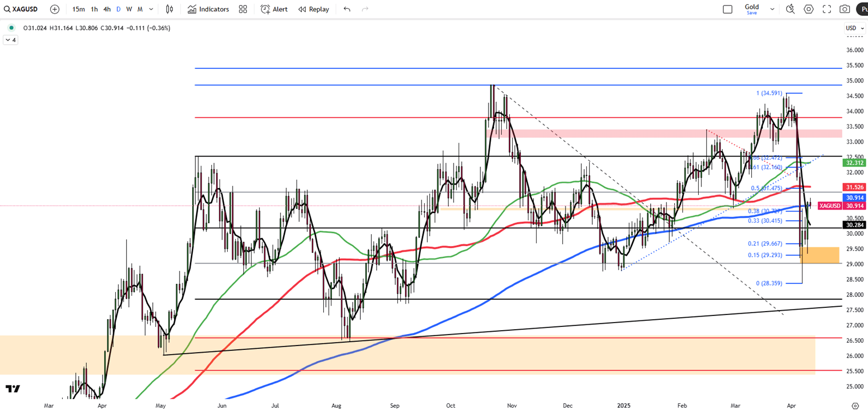The image size is (868, 411).
Task: Open the layout setup square icon
Action: (728, 9)
